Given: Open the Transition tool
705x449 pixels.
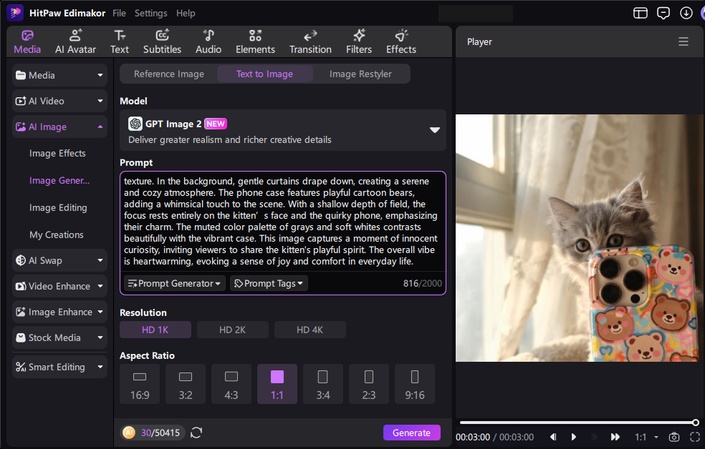Looking at the screenshot, I should pos(310,42).
